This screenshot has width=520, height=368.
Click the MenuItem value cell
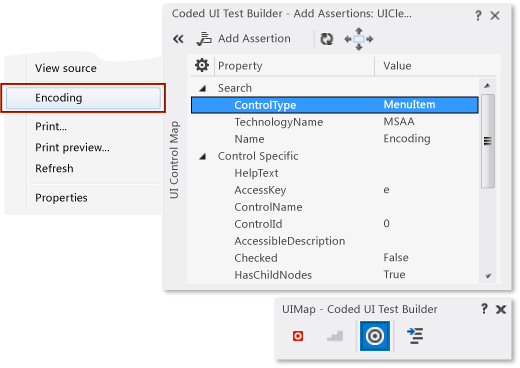pyautogui.click(x=409, y=105)
